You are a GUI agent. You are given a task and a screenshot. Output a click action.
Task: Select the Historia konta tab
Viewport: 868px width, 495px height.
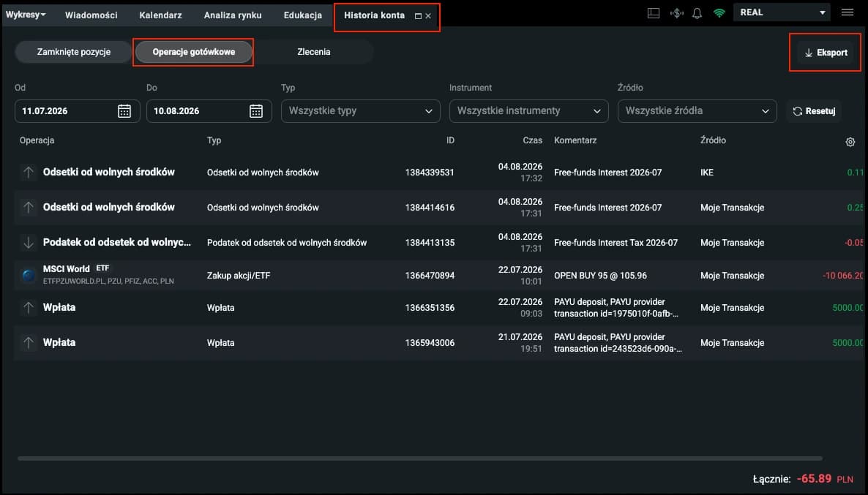(374, 15)
